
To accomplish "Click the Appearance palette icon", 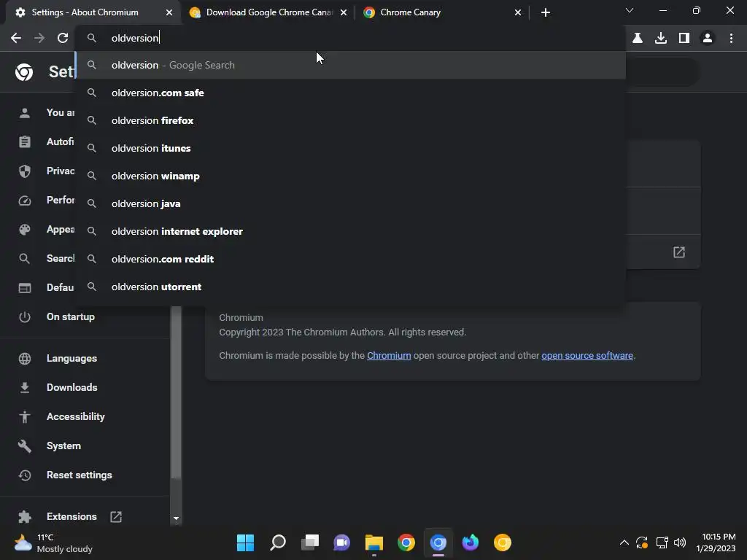I will [24, 230].
